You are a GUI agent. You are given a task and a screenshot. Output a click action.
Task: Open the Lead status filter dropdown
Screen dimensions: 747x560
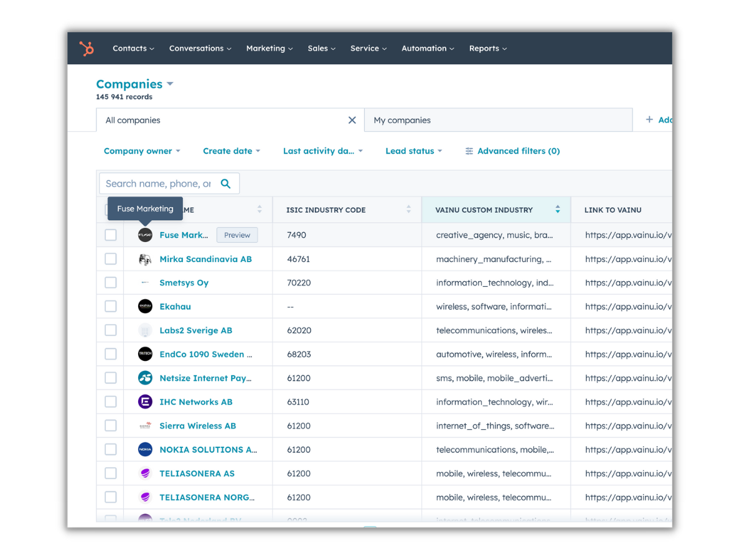(413, 151)
